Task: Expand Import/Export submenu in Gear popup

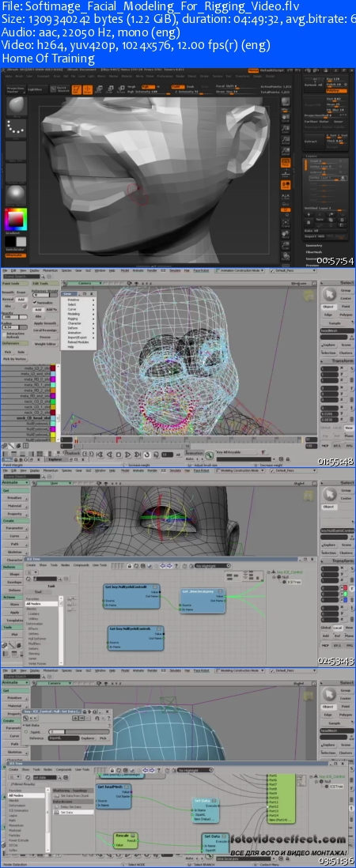Action: pyautogui.click(x=80, y=337)
